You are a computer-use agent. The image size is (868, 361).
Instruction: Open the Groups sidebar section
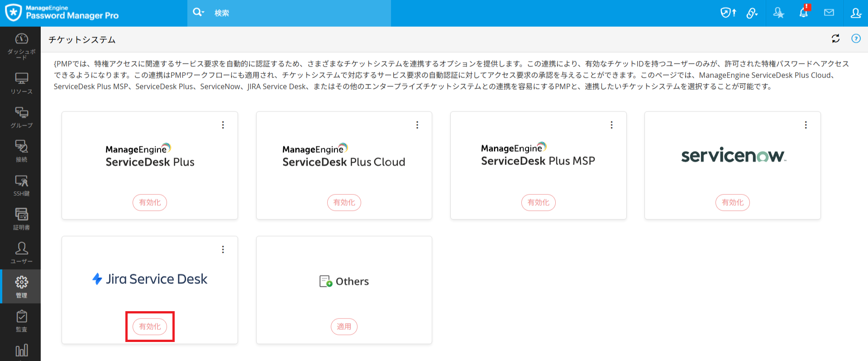[x=21, y=117]
